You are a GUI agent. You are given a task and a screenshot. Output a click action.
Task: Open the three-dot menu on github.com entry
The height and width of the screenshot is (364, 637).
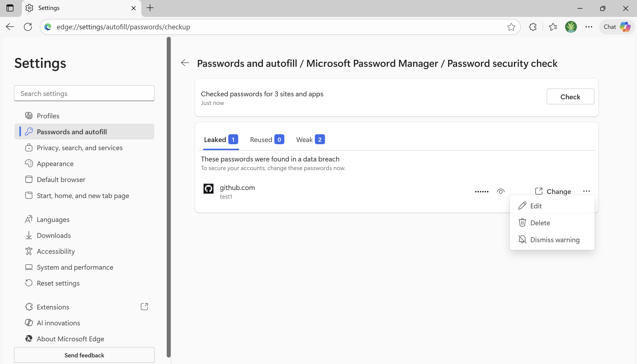(587, 191)
